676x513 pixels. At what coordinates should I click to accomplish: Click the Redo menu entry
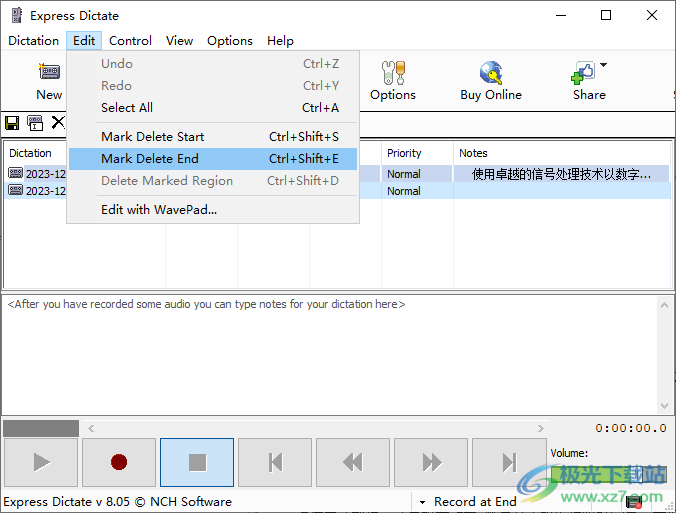click(x=213, y=85)
